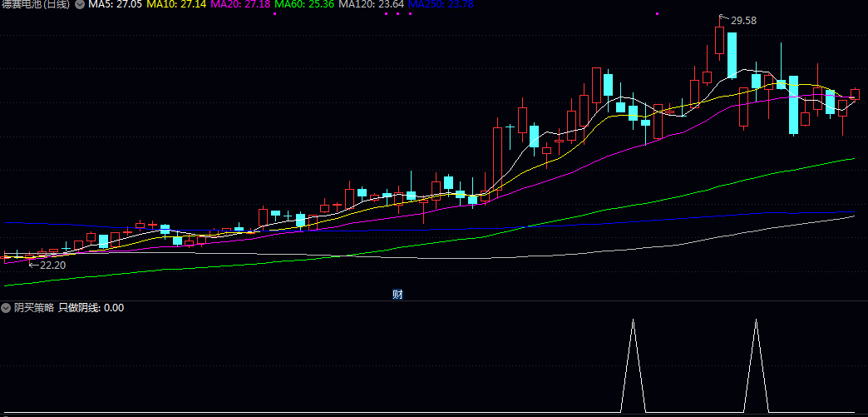
Task: Click the blue MA250: 23.78 label
Action: pos(441,4)
